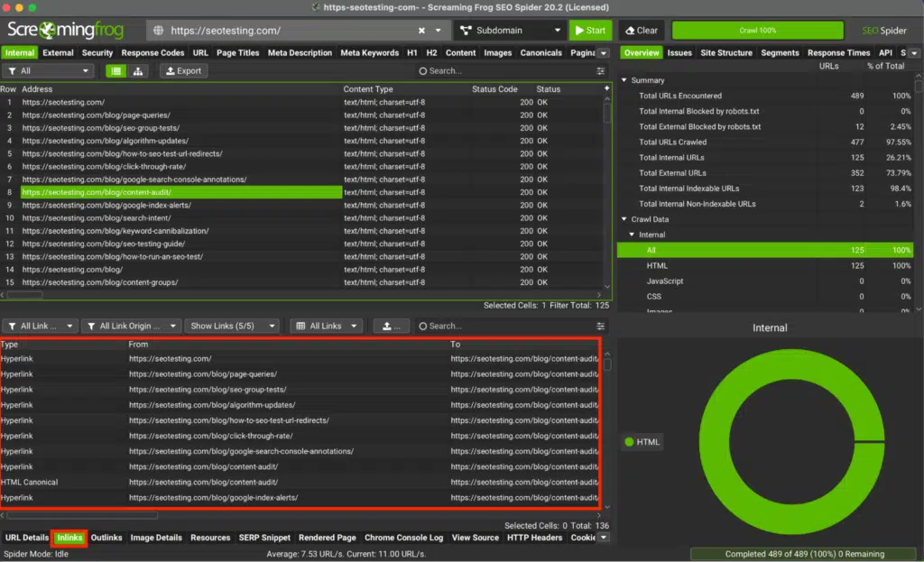Viewport: 924px width, 562px height.
Task: Collapse the Summary section
Action: pyautogui.click(x=624, y=80)
